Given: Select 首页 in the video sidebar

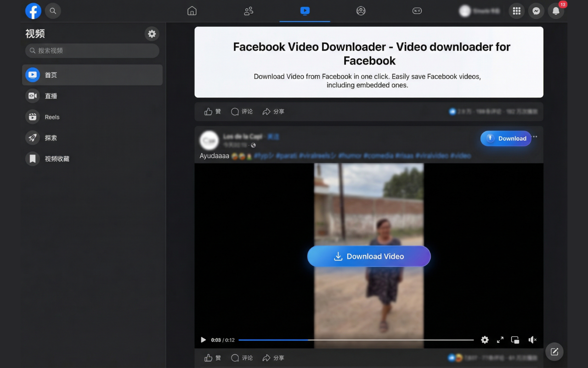Looking at the screenshot, I should pos(92,75).
